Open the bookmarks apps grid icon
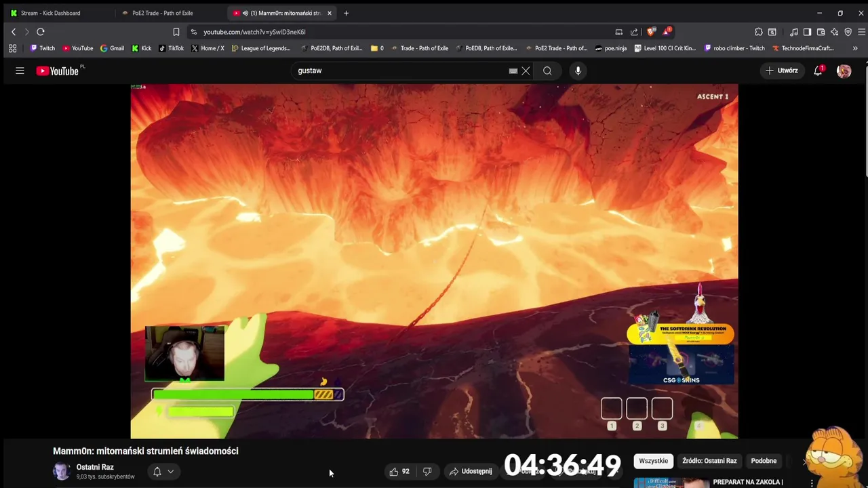This screenshot has width=868, height=488. point(12,48)
